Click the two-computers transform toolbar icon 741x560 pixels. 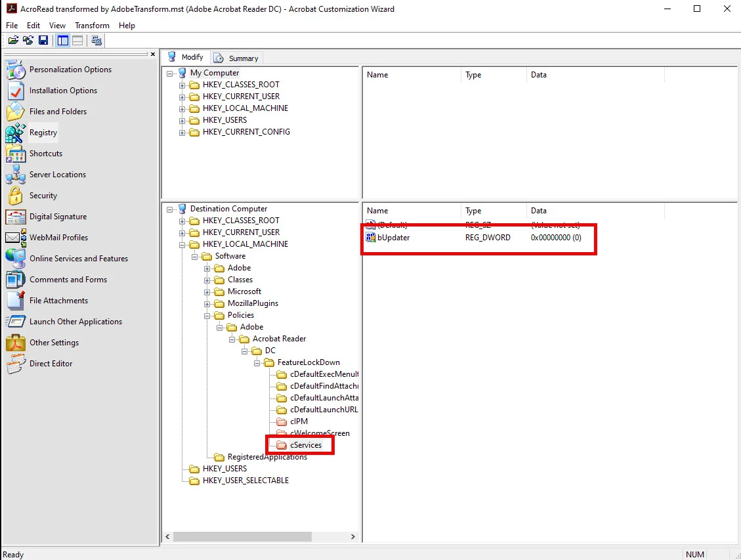click(96, 41)
